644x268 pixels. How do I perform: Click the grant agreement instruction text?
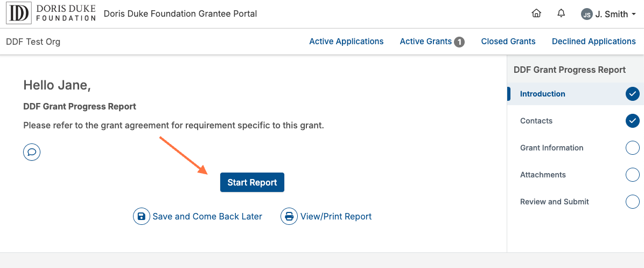[174, 125]
